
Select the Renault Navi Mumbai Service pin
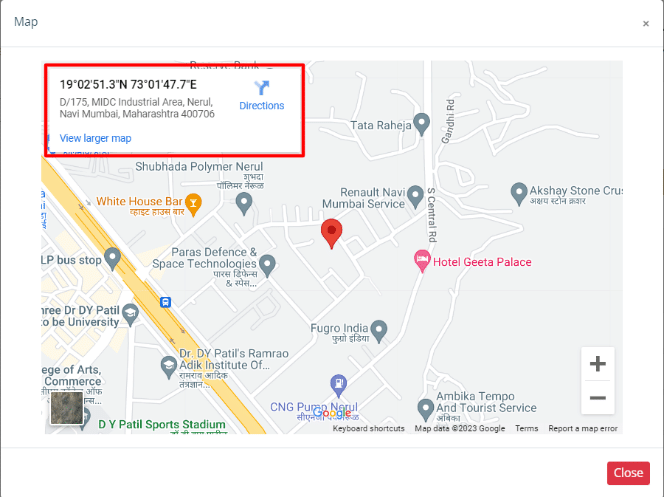point(415,197)
